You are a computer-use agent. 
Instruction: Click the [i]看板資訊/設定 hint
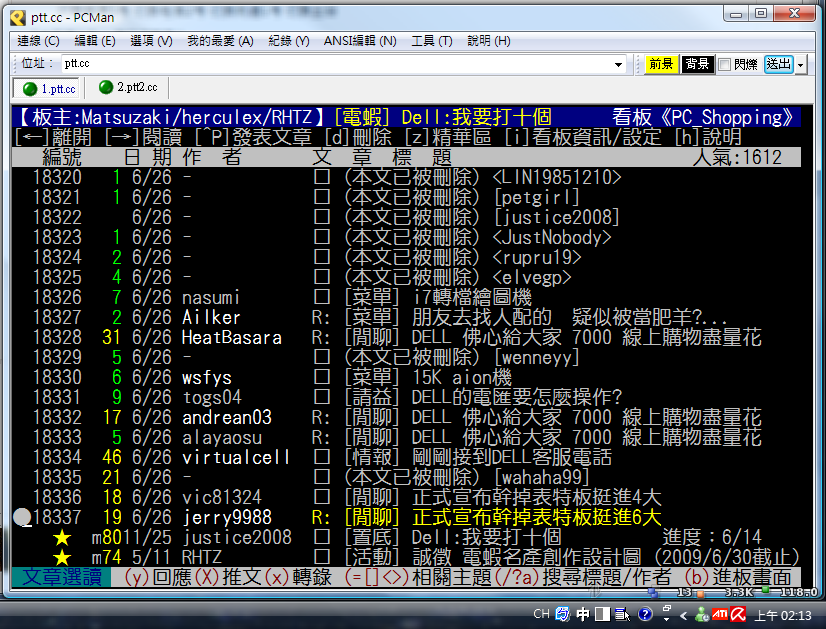582,137
